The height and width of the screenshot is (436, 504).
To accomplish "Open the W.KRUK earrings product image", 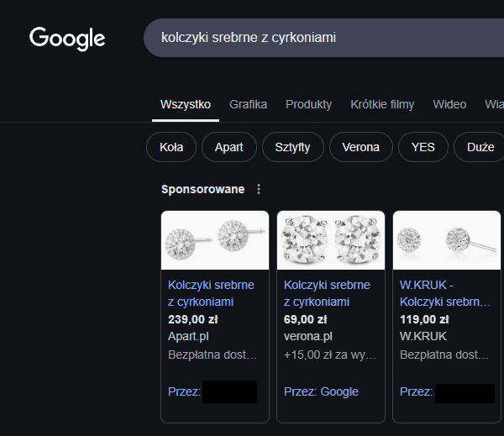I will [447, 240].
